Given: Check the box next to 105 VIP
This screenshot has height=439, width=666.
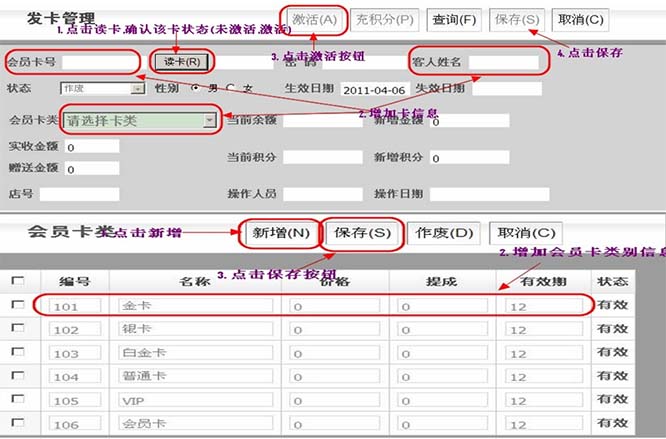Looking at the screenshot, I should pos(18,400).
